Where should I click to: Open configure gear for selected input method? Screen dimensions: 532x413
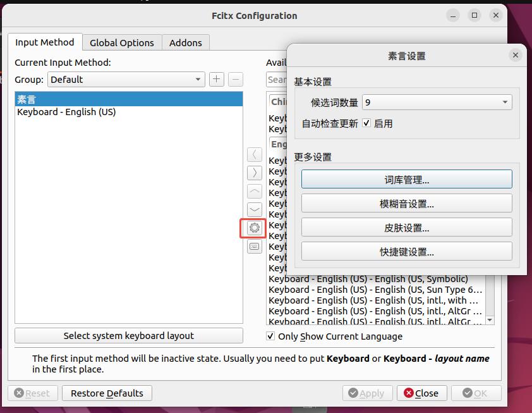(255, 228)
